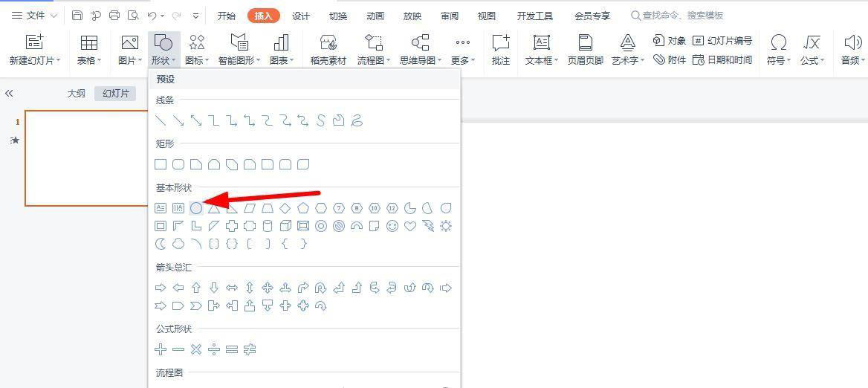Click the print icon in quick toolbar
868x388 pixels.
point(114,16)
